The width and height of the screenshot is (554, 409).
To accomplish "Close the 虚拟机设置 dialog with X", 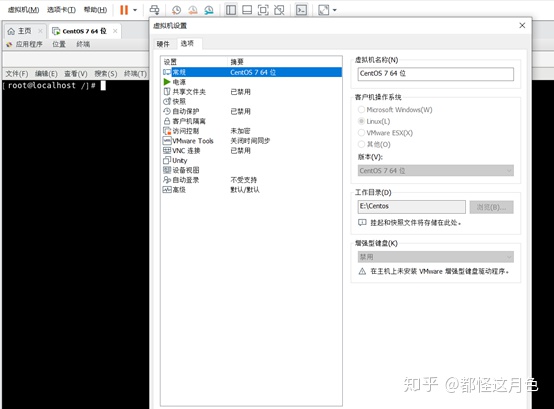I will (522, 25).
